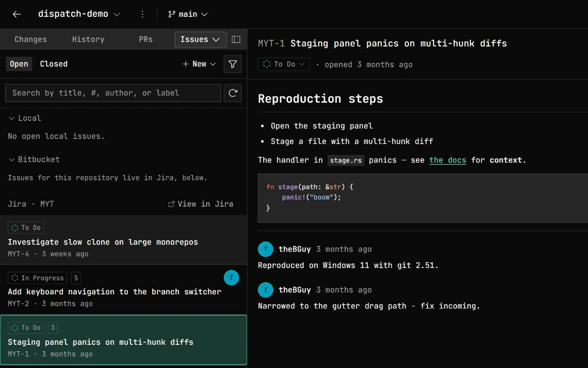Click the refresh issues icon
The width and height of the screenshot is (588, 368).
[233, 93]
